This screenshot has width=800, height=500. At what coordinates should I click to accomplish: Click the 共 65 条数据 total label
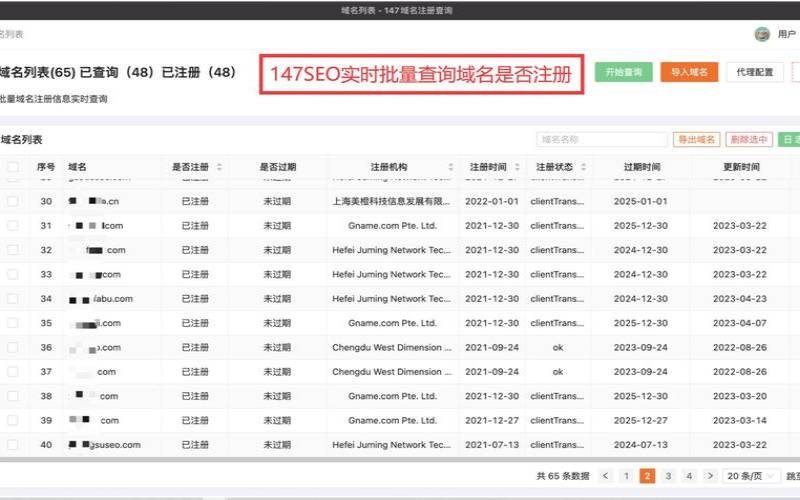563,476
